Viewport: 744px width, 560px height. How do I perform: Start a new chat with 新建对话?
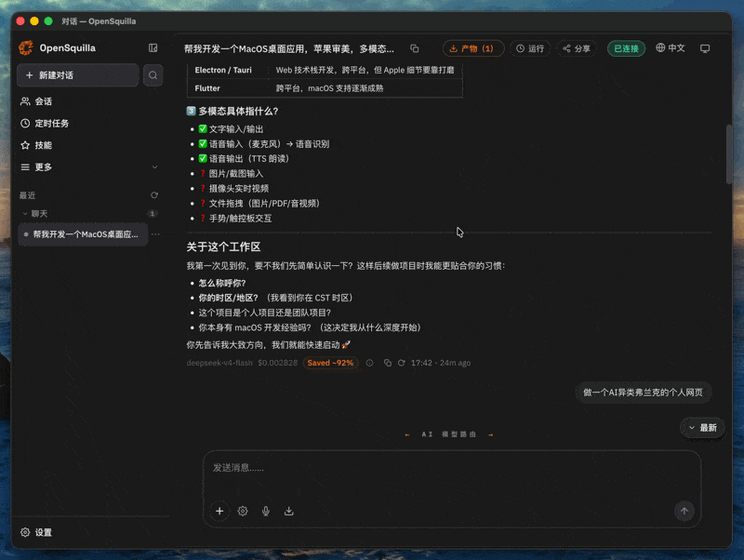[78, 75]
